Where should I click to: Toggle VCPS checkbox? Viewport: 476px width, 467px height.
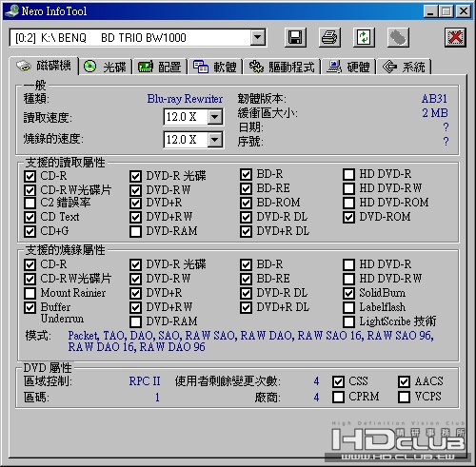point(404,397)
